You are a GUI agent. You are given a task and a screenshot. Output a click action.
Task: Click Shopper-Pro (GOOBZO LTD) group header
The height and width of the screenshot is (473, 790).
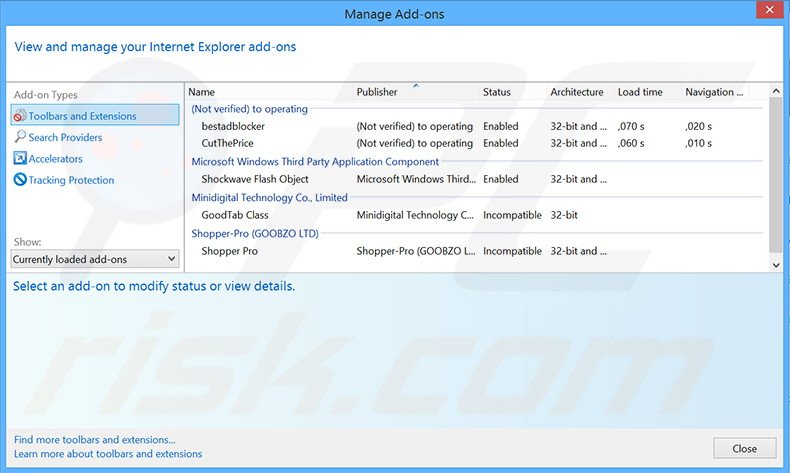pyautogui.click(x=255, y=233)
